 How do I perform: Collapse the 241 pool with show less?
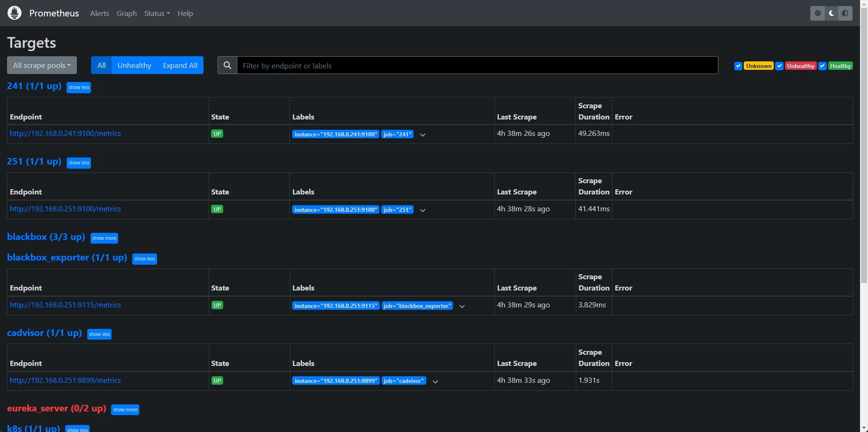(x=79, y=87)
